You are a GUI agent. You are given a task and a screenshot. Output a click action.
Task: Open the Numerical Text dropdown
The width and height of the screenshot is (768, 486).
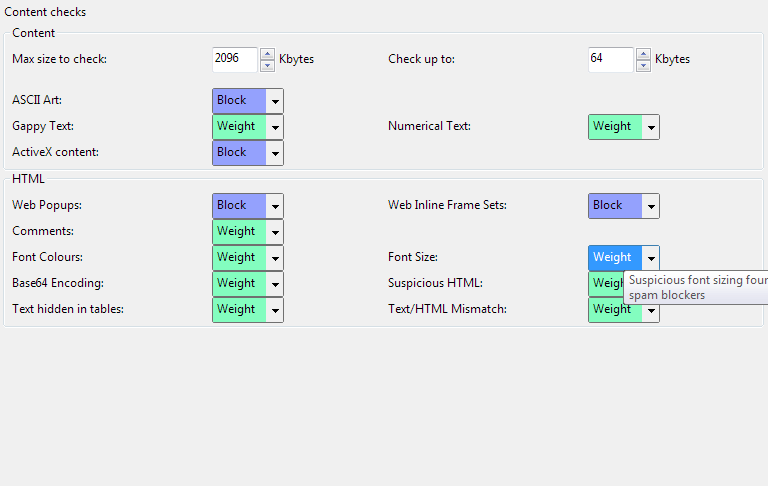tap(651, 127)
